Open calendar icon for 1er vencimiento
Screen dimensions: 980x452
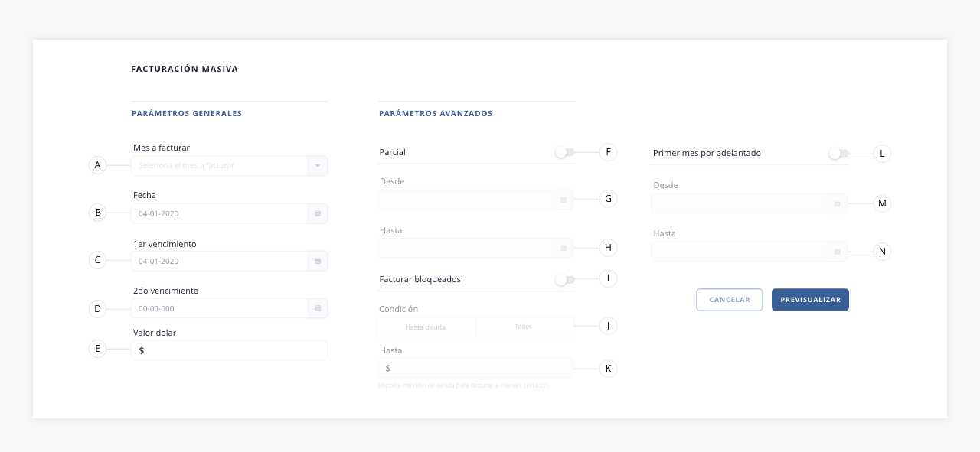pyautogui.click(x=318, y=261)
